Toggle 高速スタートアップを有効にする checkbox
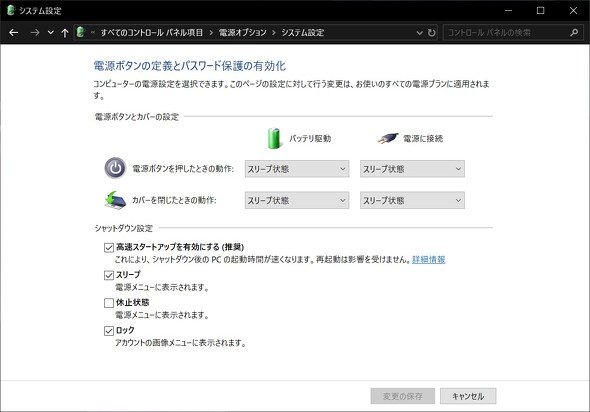590x412 pixels. [109, 247]
